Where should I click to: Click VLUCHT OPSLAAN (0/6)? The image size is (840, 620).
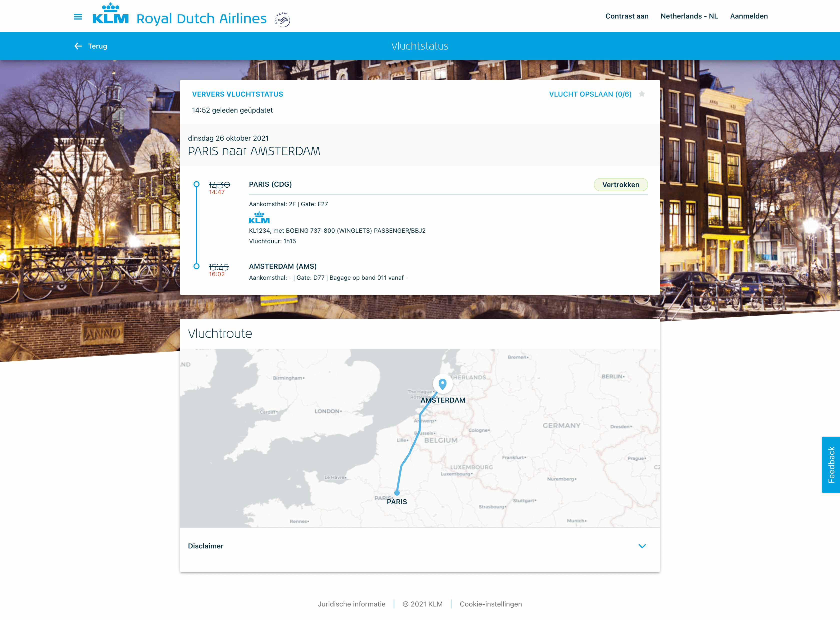click(590, 94)
